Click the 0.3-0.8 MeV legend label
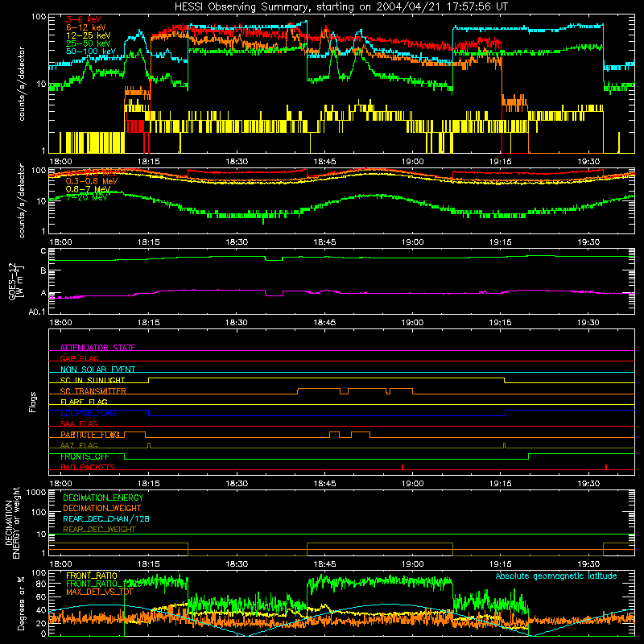 92,181
